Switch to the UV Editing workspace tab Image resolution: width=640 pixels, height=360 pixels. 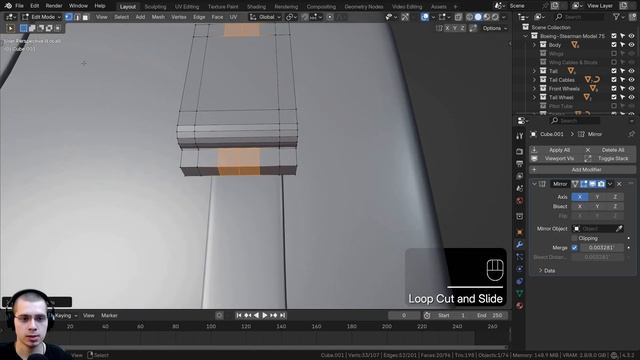(x=187, y=7)
